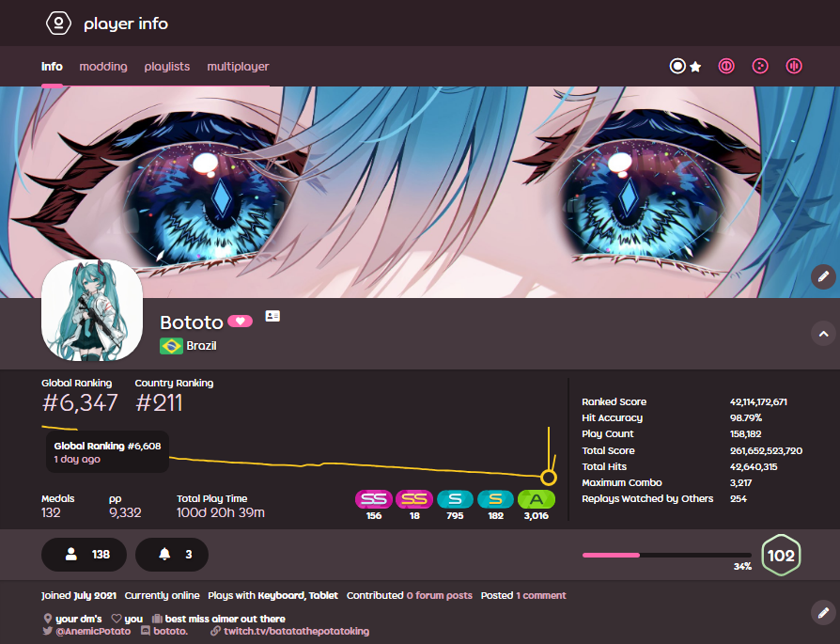
Task: Edit the profile cover image
Action: coord(823,276)
